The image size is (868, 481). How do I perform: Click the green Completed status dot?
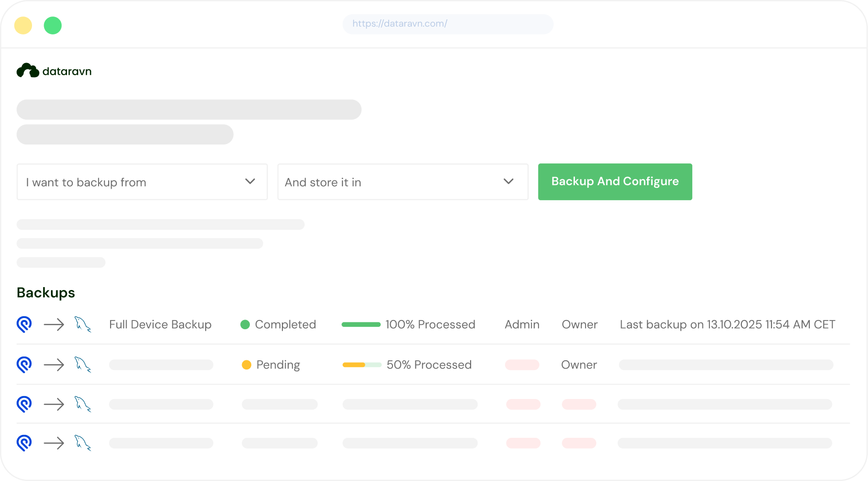(245, 324)
